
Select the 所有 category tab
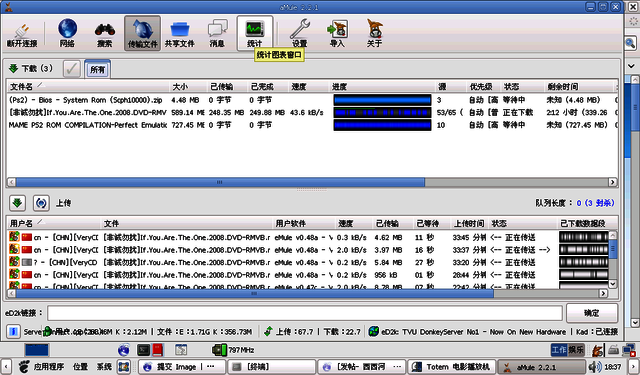97,69
